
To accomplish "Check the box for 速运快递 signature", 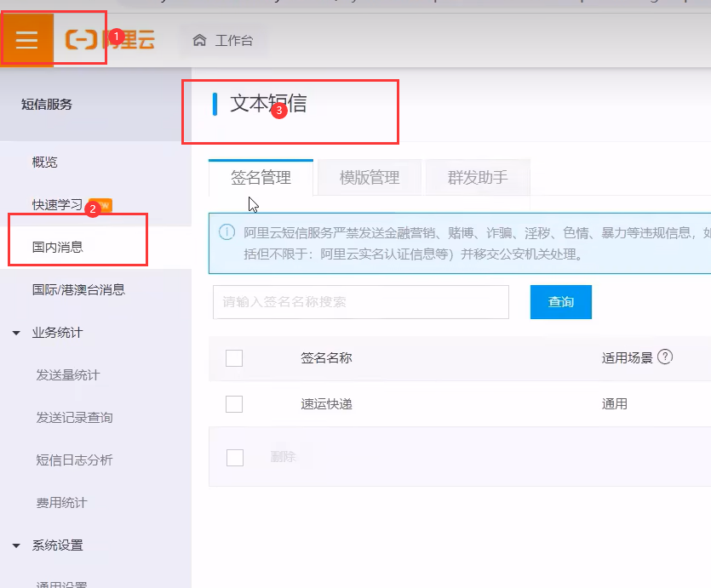I will click(234, 404).
